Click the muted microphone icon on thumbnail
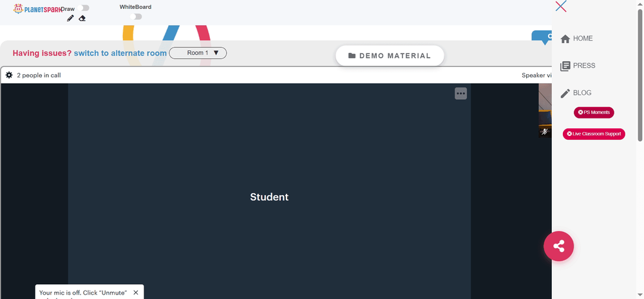Viewport: 644px width, 299px height. 545,132
